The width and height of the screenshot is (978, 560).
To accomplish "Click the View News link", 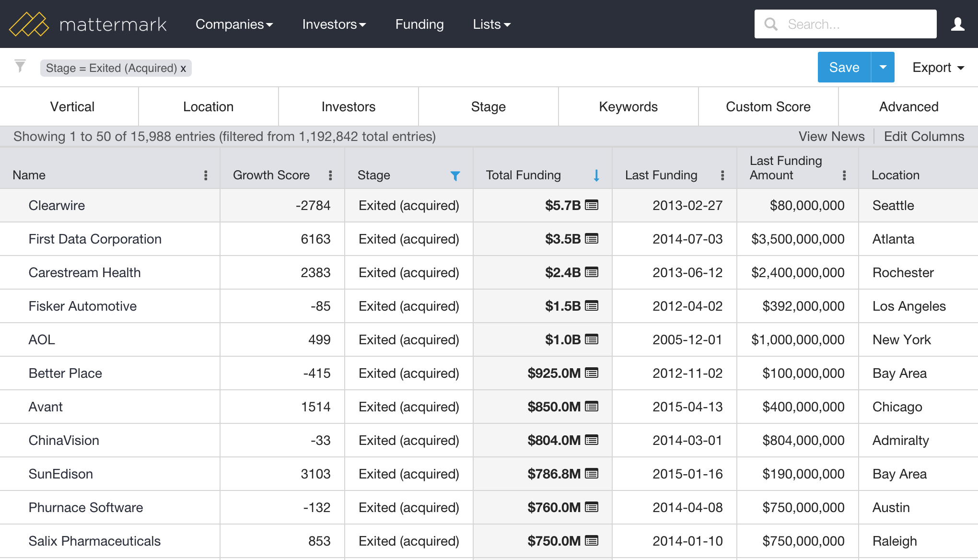I will (x=832, y=136).
